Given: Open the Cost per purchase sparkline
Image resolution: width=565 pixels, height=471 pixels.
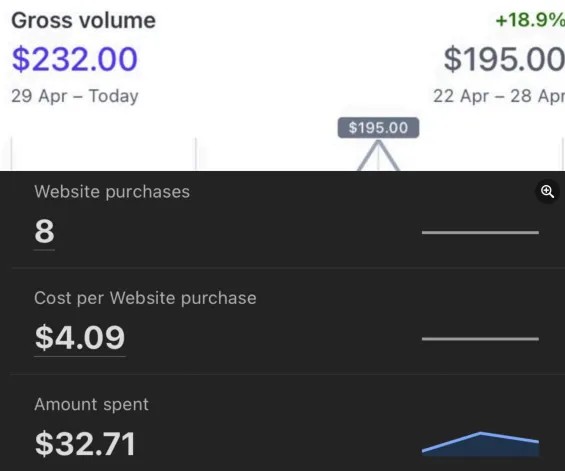Looking at the screenshot, I should coord(480,339).
